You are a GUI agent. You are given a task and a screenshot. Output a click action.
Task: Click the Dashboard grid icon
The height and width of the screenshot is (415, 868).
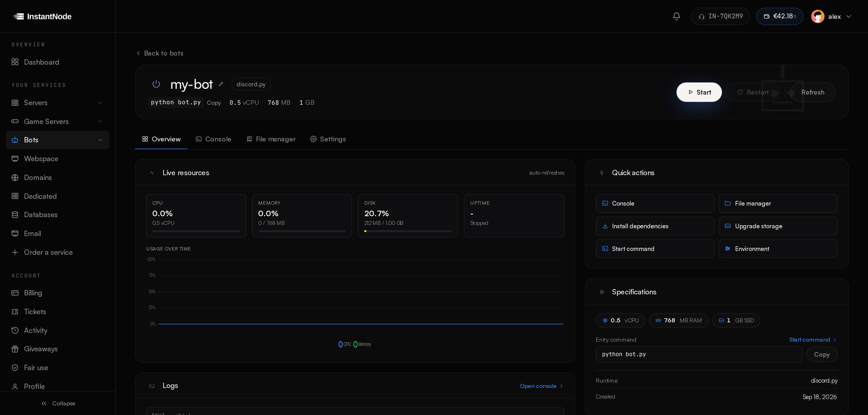[15, 62]
